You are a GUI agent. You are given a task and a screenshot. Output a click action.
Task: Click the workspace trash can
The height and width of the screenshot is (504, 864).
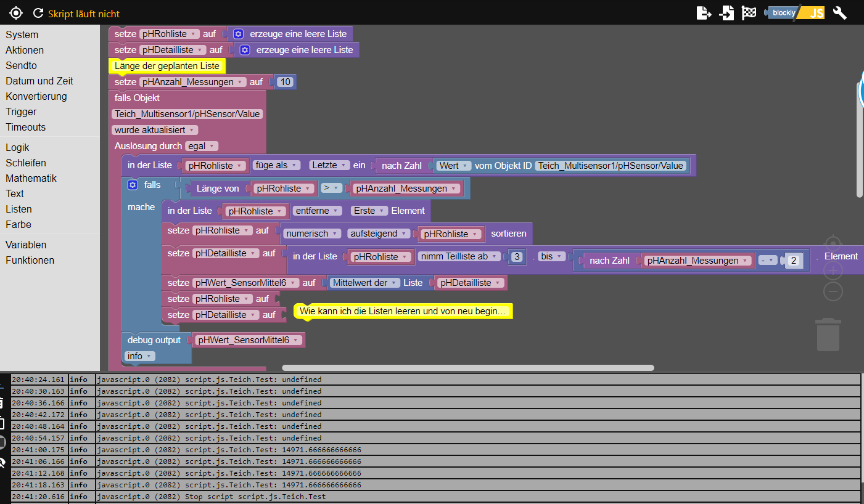pyautogui.click(x=828, y=335)
